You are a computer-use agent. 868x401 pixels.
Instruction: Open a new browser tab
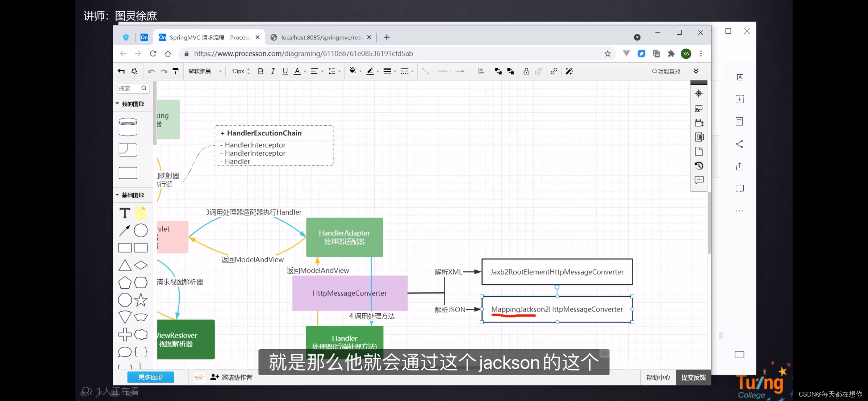tap(387, 37)
